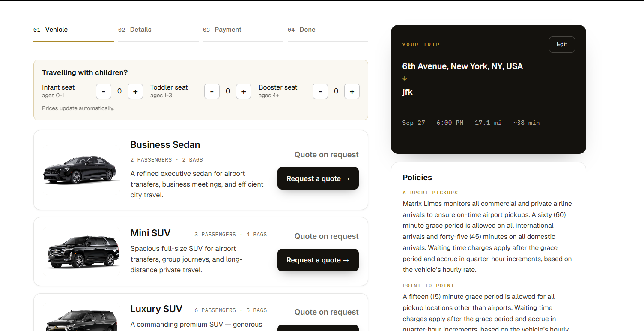Click Quote on request for Business Sedan

[x=327, y=155]
